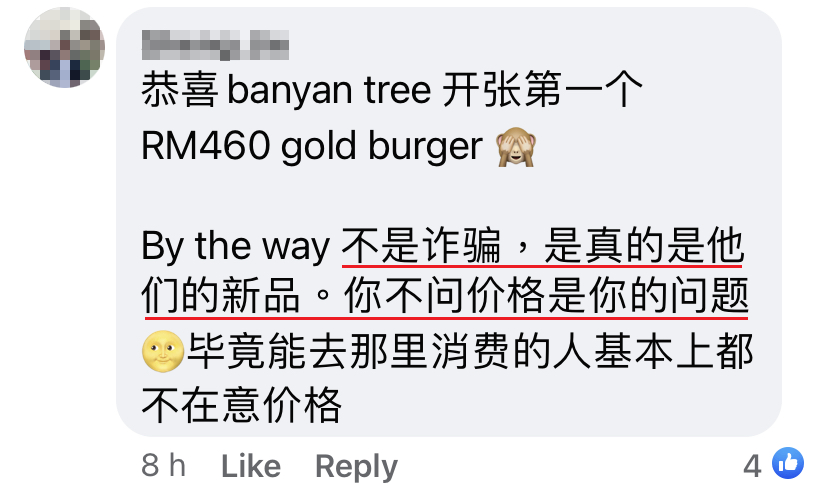This screenshot has height=488, width=828.
Task: Click the phrase By the way
Action: (236, 247)
